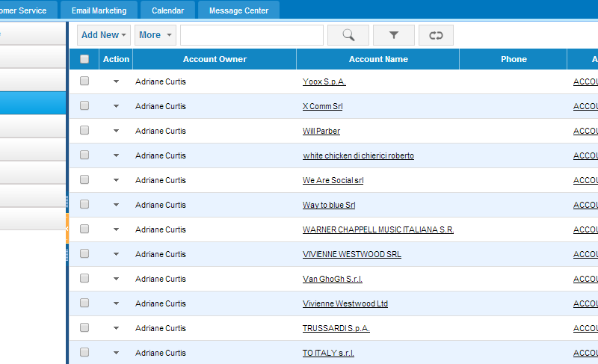Toggle the select-all checkbox in the header
The width and height of the screenshot is (598, 364).
[84, 59]
